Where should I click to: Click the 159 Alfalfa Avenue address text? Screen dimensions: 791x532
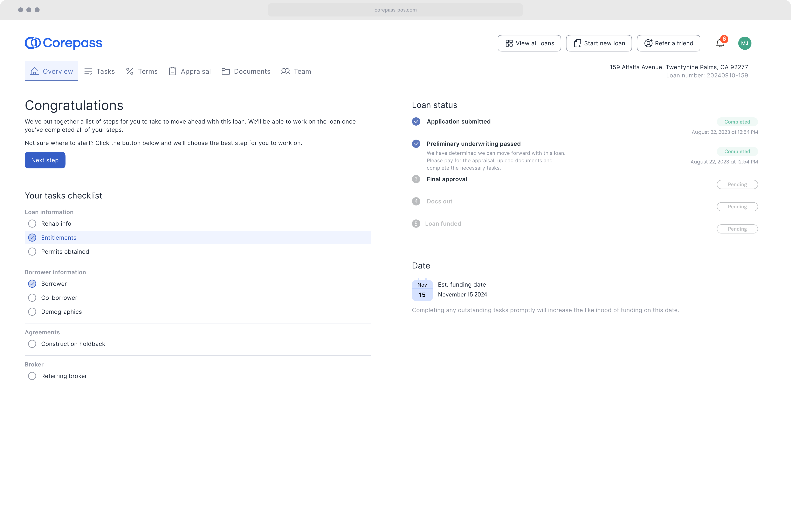tap(679, 67)
